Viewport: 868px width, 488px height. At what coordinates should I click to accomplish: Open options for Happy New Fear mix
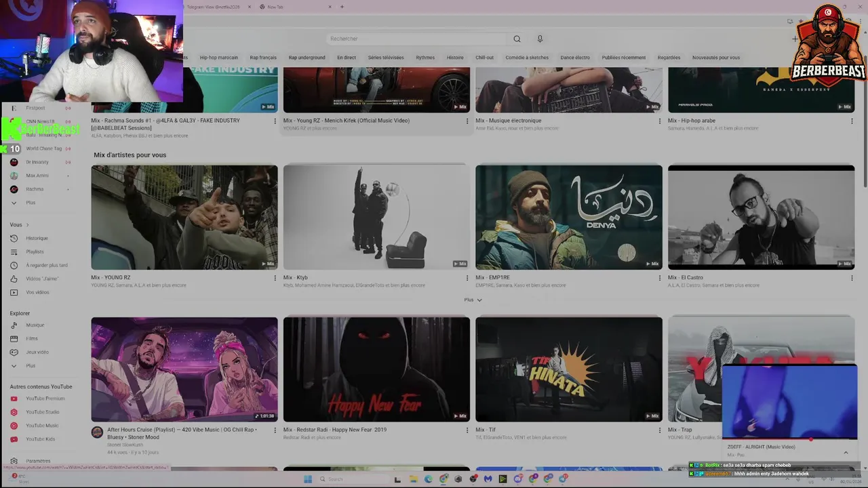(467, 430)
